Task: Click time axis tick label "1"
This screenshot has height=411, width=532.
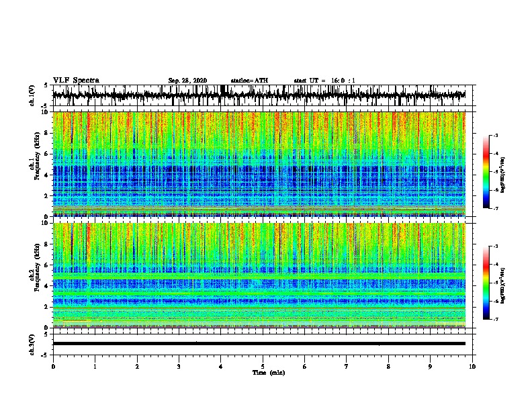Action: 95,366
